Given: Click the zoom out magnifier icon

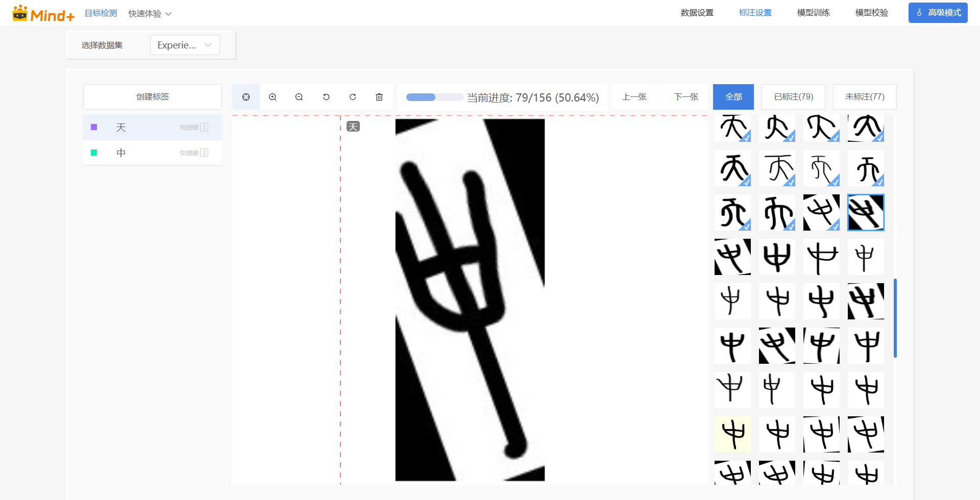Looking at the screenshot, I should [x=299, y=96].
